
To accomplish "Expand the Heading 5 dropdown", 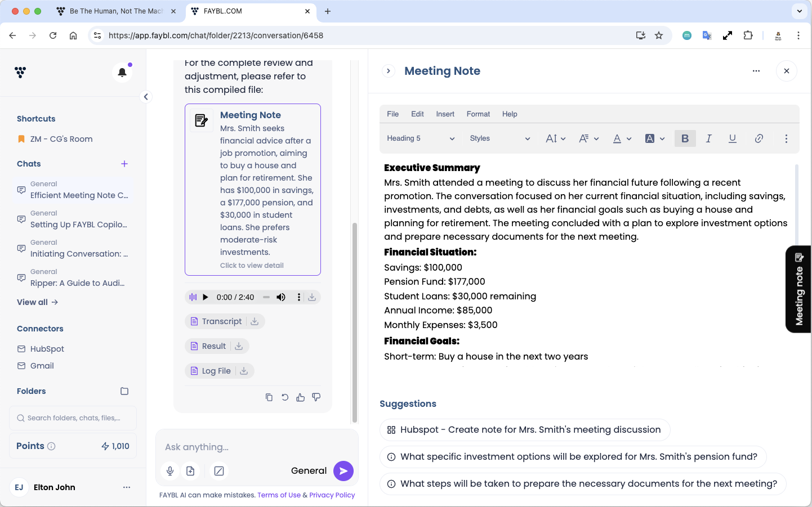I will coord(421,138).
